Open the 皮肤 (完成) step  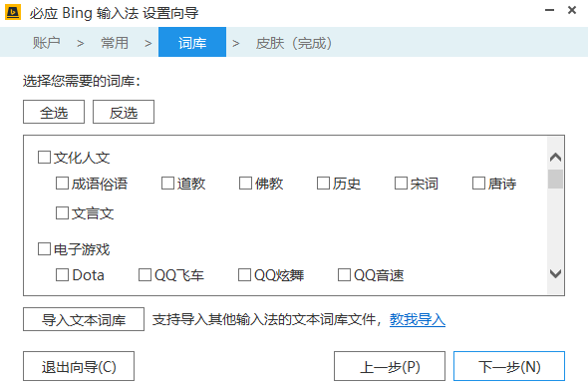(294, 43)
